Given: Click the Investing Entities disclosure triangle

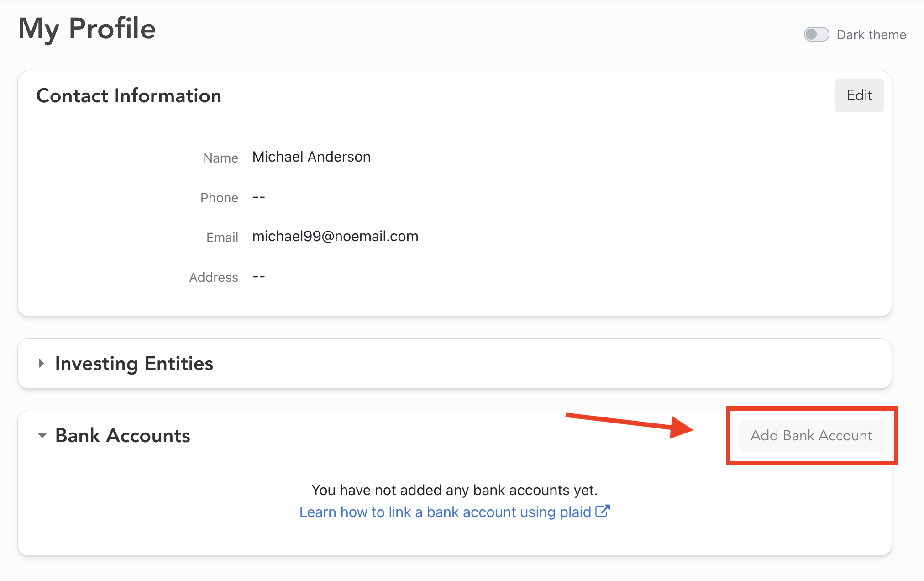Looking at the screenshot, I should pos(42,363).
